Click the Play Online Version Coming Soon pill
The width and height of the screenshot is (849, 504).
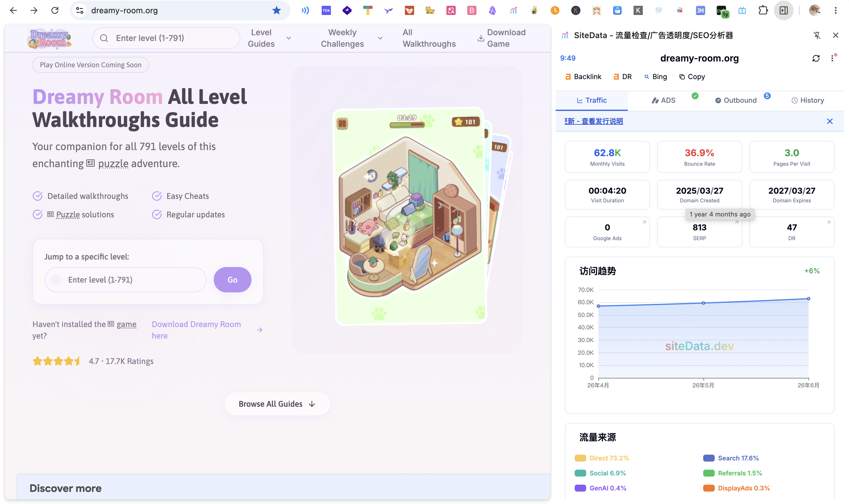pyautogui.click(x=90, y=65)
